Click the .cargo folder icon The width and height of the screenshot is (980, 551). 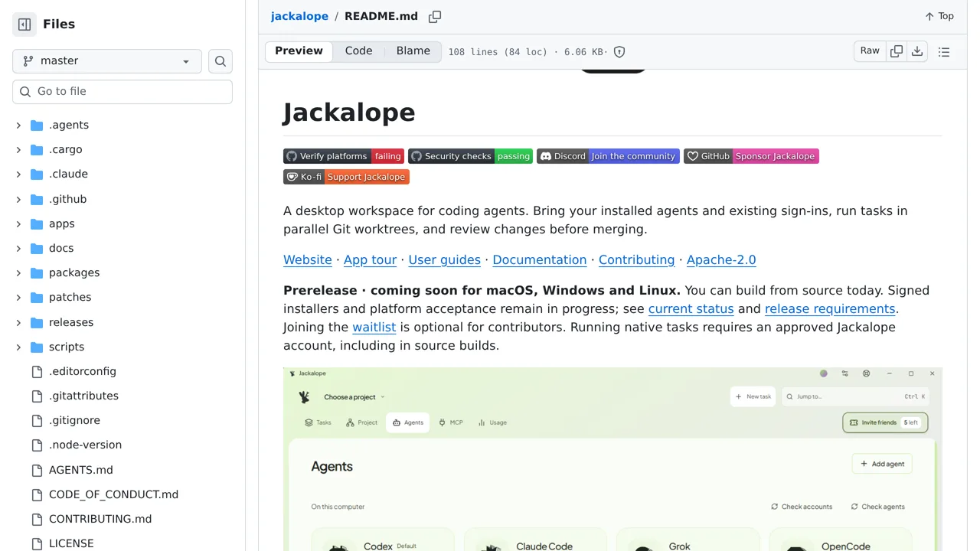[x=37, y=150]
